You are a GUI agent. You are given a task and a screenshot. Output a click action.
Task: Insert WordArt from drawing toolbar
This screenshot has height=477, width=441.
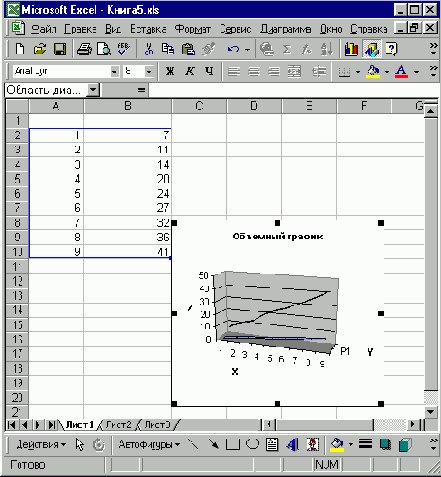(293, 444)
